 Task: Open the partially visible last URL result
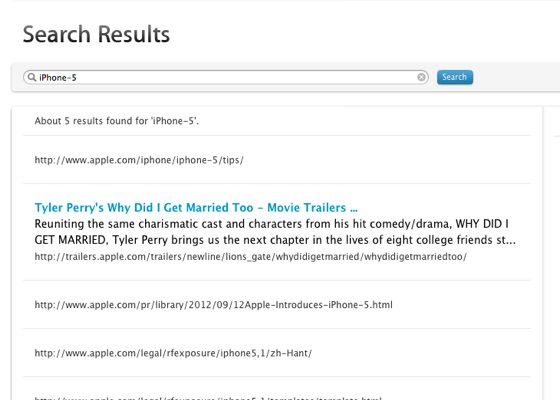pos(208,398)
